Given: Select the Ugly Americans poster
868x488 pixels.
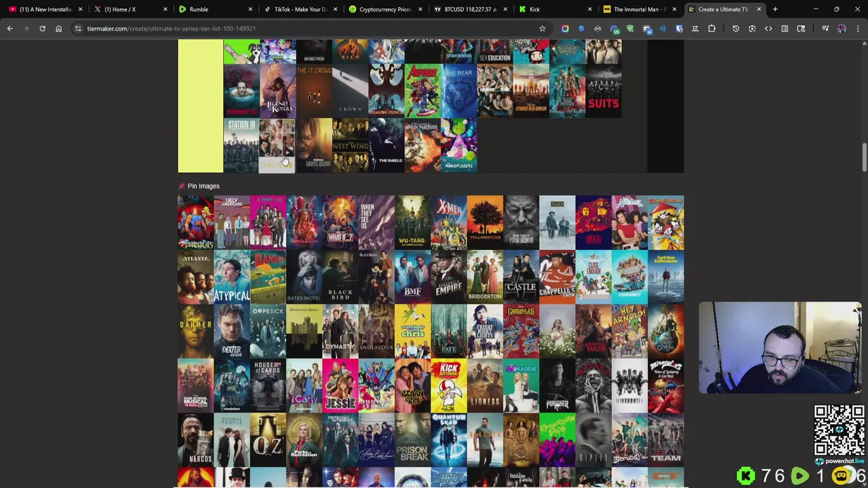Looking at the screenshot, I should [x=232, y=222].
